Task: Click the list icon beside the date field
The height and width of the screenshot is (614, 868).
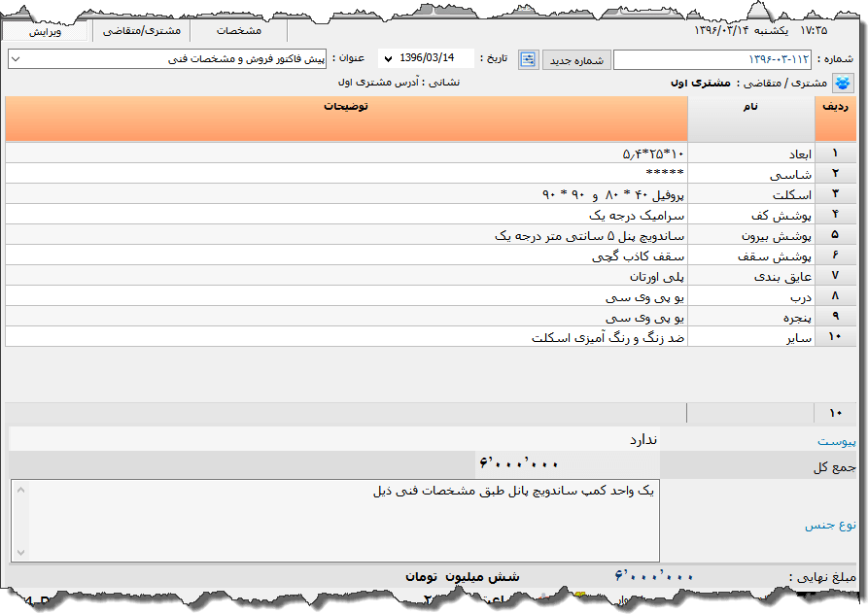Action: coord(528,60)
